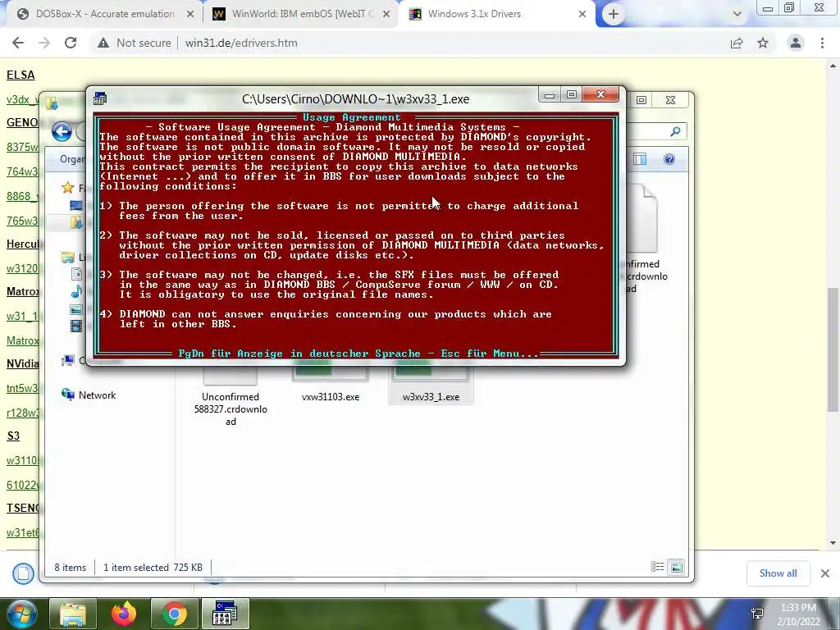Close the Windows 3.1x Drivers tab
This screenshot has width=840, height=630.
582,14
